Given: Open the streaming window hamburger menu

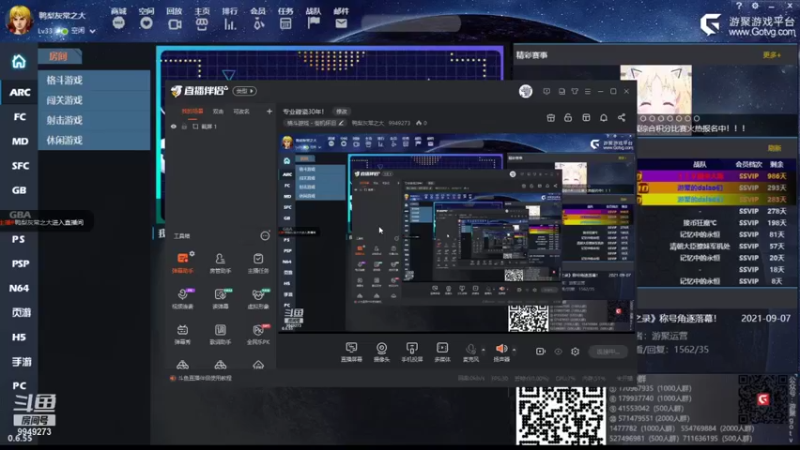Looking at the screenshot, I should (588, 91).
